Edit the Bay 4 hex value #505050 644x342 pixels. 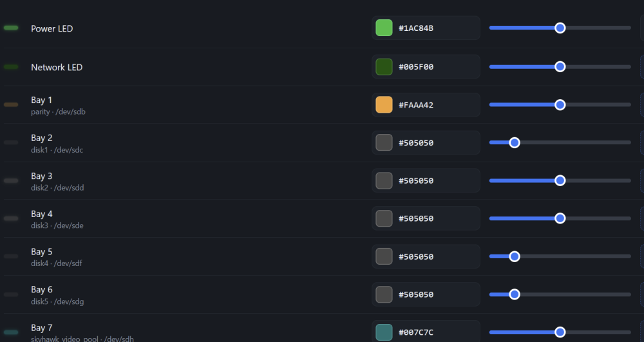pos(415,218)
